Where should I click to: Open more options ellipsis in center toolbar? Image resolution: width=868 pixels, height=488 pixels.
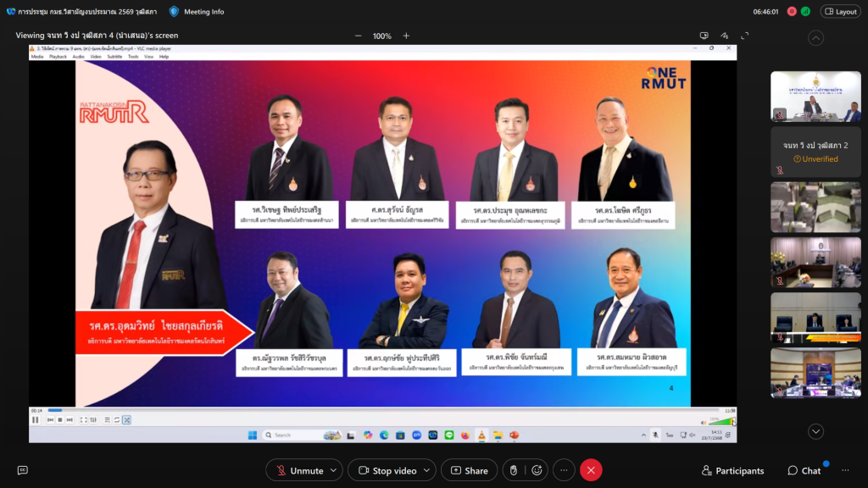pyautogui.click(x=564, y=470)
